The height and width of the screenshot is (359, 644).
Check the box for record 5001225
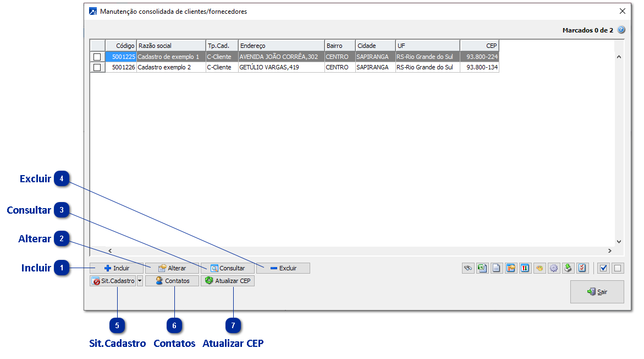coord(97,57)
